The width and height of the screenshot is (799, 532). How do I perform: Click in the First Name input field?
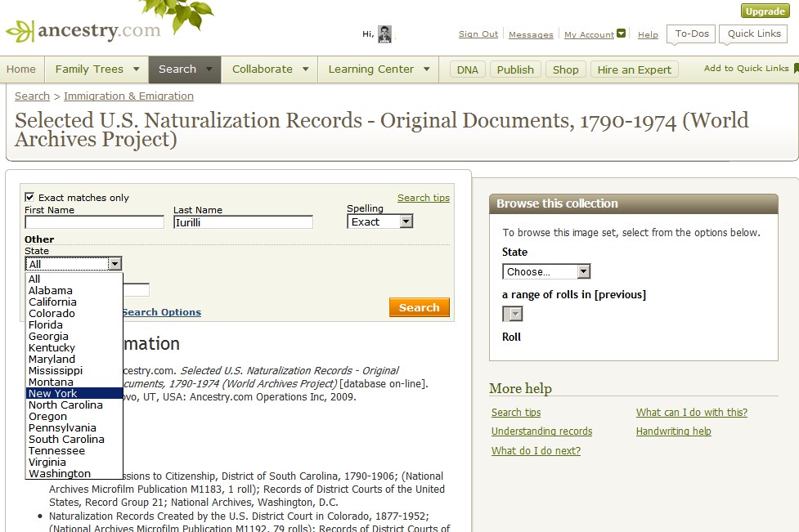click(94, 222)
